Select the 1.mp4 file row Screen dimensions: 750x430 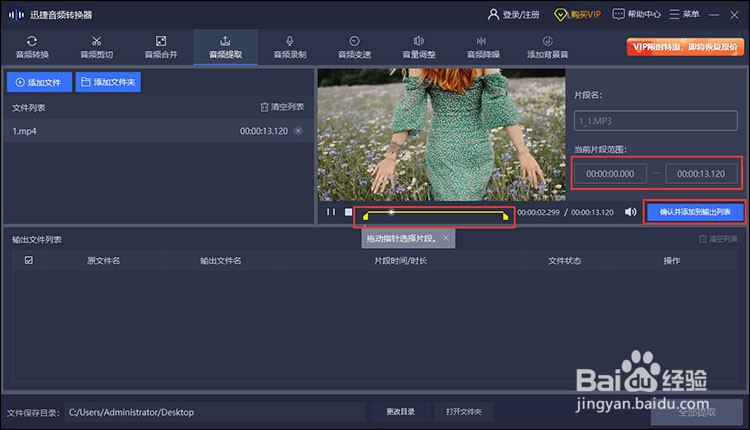(158, 131)
